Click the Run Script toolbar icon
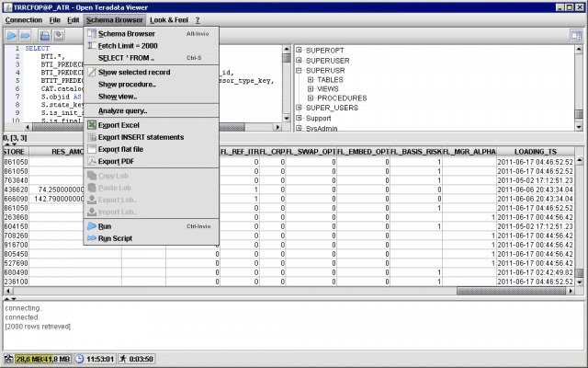Image resolution: width=588 pixels, height=368 pixels. pyautogui.click(x=25, y=36)
